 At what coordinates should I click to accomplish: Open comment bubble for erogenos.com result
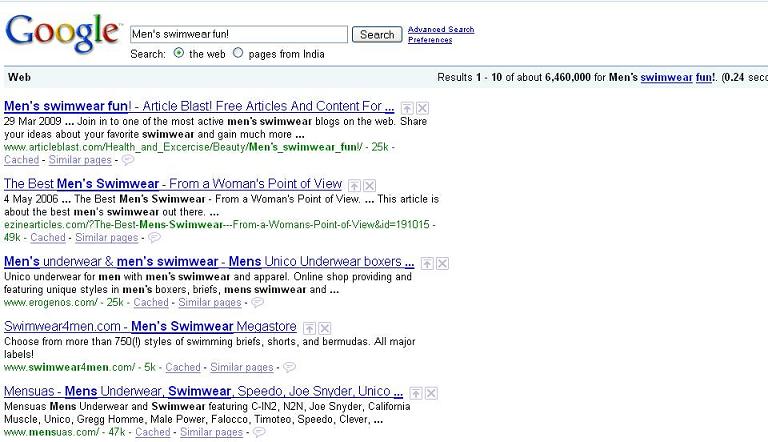point(258,302)
